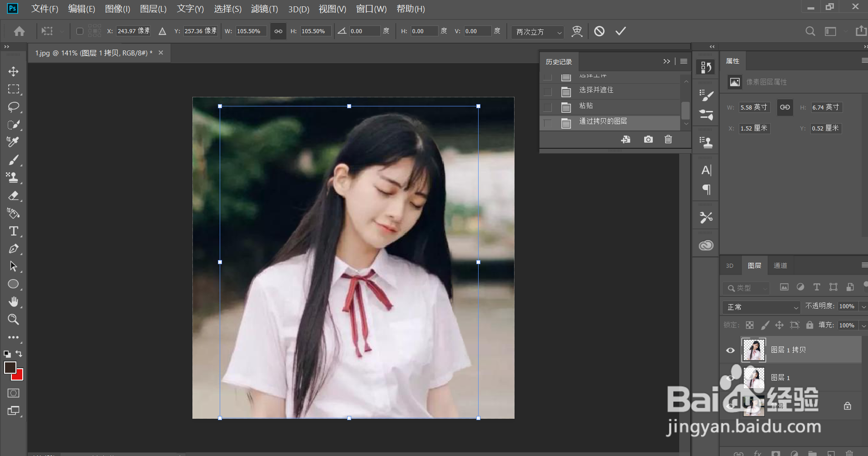Image resolution: width=868 pixels, height=456 pixels.
Task: Select the Ellipse shape tool
Action: pos(13,284)
